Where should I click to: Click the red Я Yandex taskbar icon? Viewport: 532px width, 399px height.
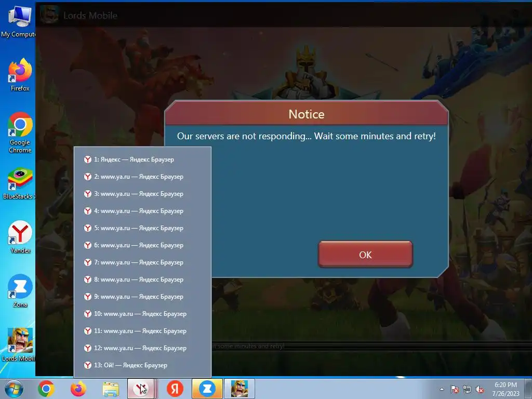175,389
